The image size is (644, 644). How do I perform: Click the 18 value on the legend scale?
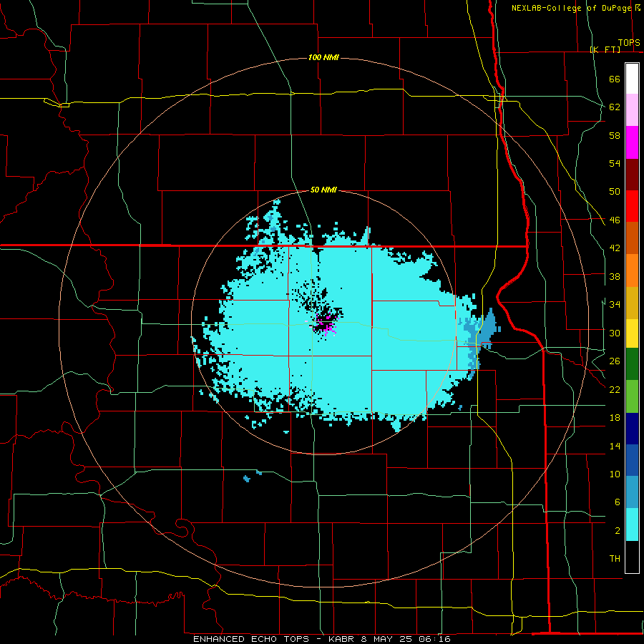(615, 418)
